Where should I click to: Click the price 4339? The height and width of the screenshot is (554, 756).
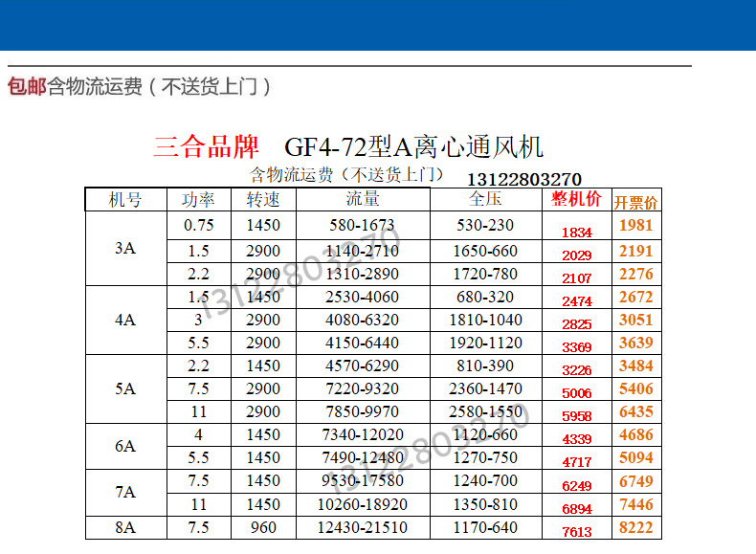click(577, 439)
